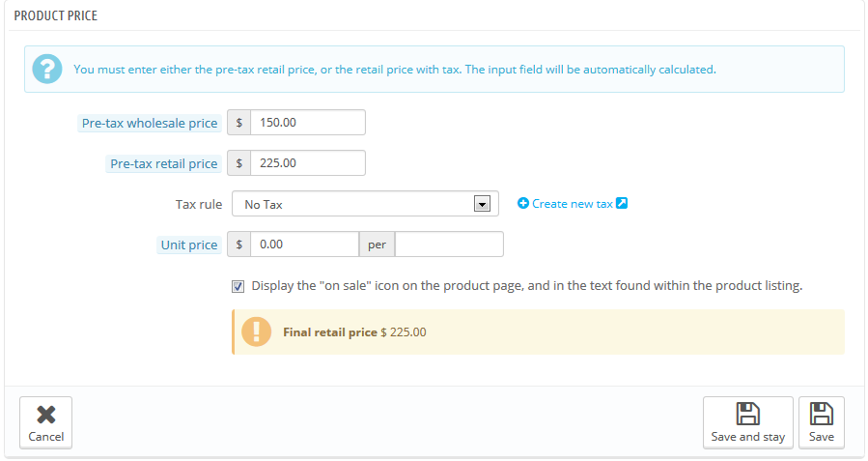Click the external link icon after Create new tax
The width and height of the screenshot is (868, 461).
click(622, 204)
